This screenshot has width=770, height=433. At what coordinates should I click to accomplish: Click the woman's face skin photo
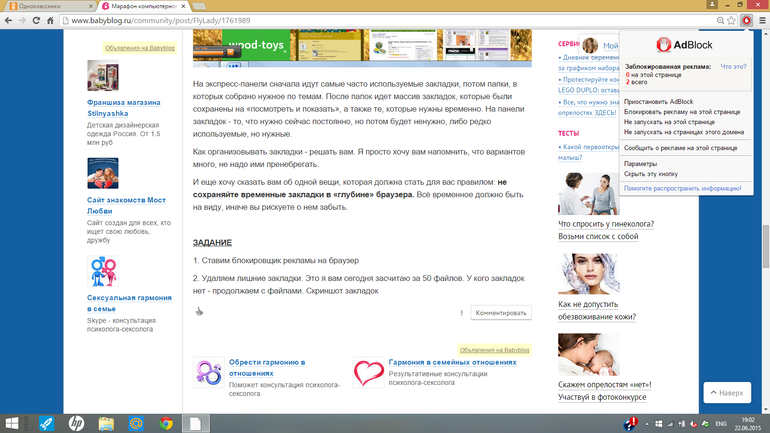click(588, 274)
